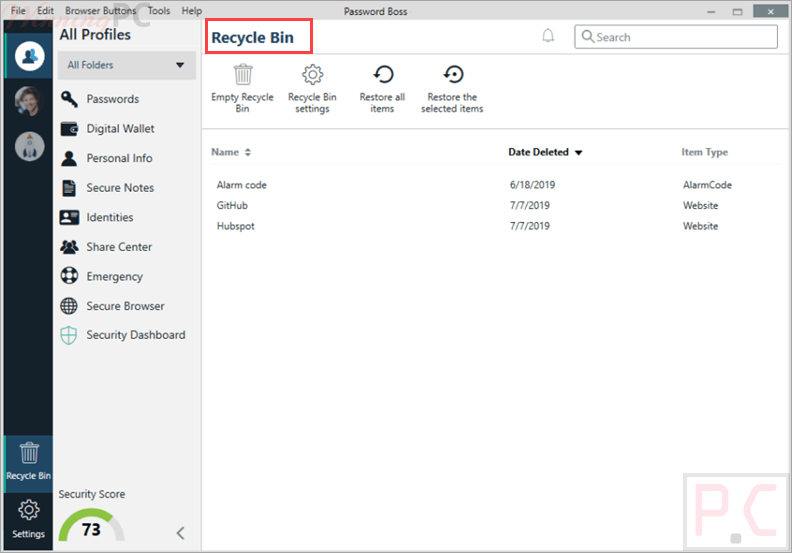792x553 pixels.
Task: Click the Identities label
Action: 110,218
